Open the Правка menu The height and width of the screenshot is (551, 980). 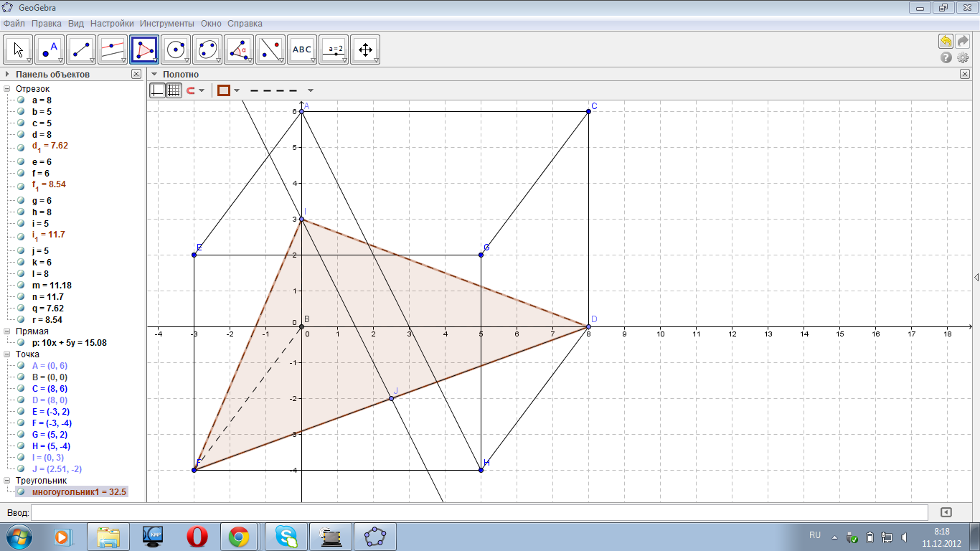[x=46, y=24]
